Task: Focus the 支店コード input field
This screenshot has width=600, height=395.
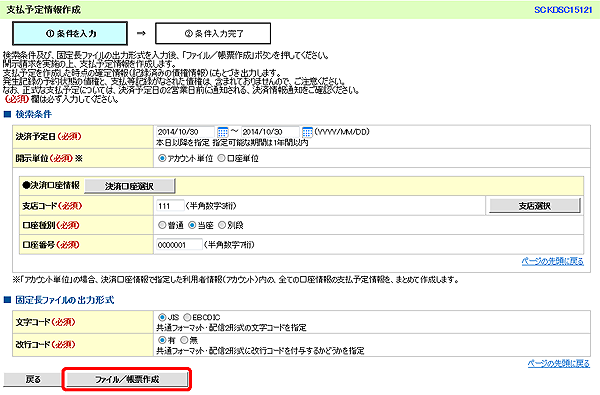Action: (170, 206)
